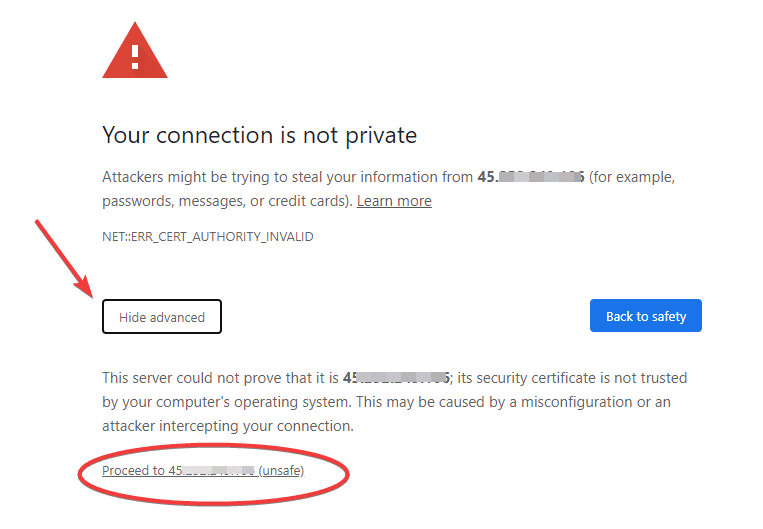Click the bold blurred IP address after "information from"
Viewport: 763px width, 529px height.
coord(530,177)
